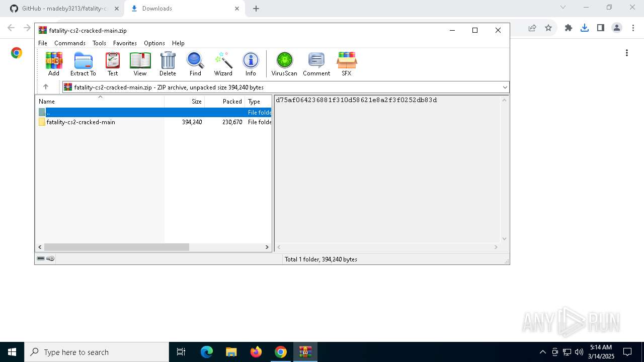644x362 pixels.
Task: Click the taskbar search box
Action: coord(97,352)
